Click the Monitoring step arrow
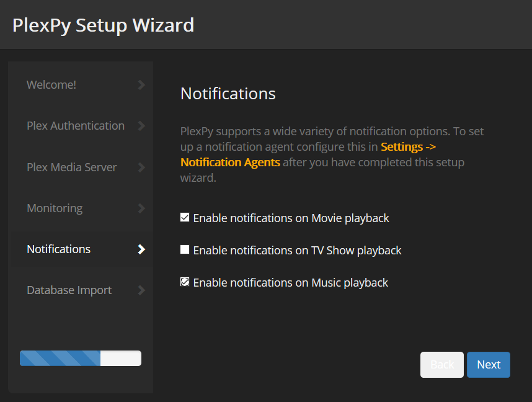 [141, 208]
